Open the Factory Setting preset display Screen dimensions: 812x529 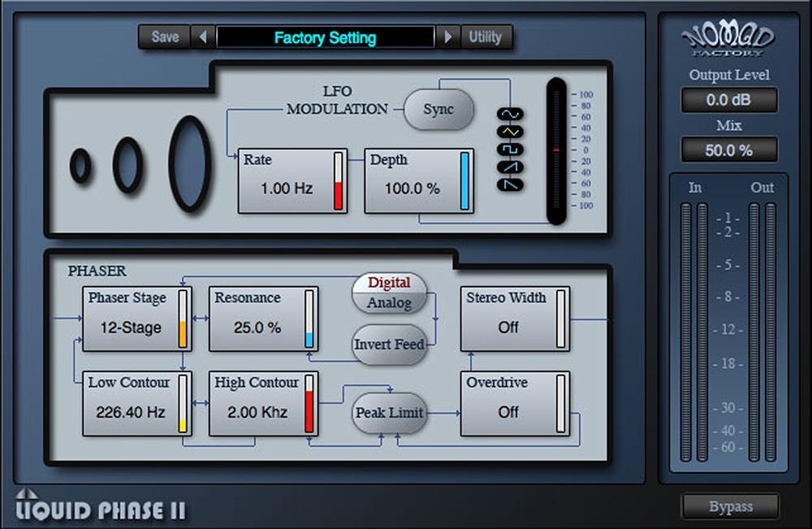click(325, 37)
